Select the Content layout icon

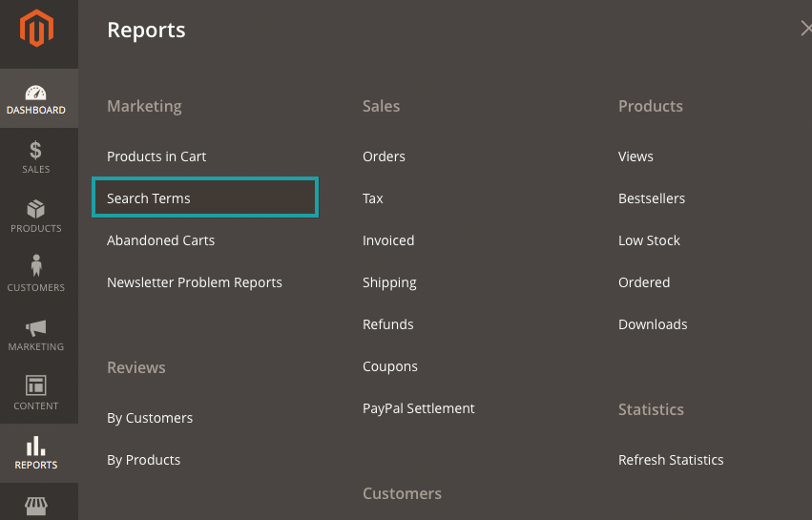[36, 386]
